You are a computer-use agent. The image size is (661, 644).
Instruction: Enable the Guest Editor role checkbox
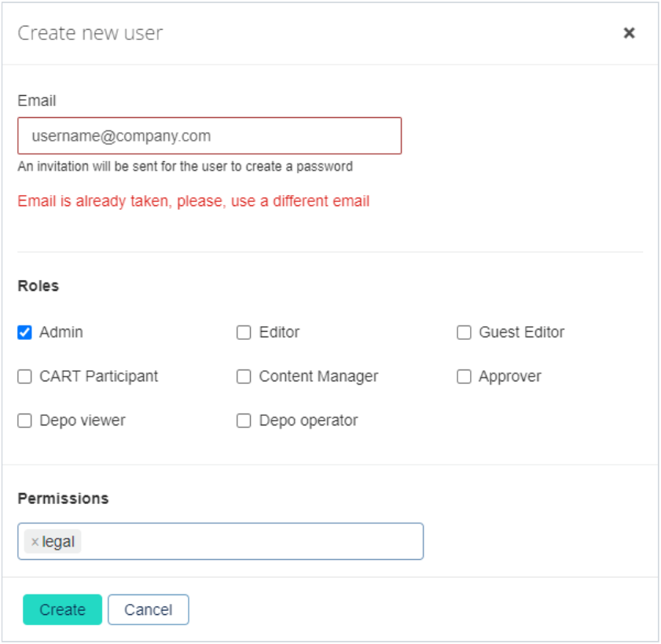[x=465, y=332]
